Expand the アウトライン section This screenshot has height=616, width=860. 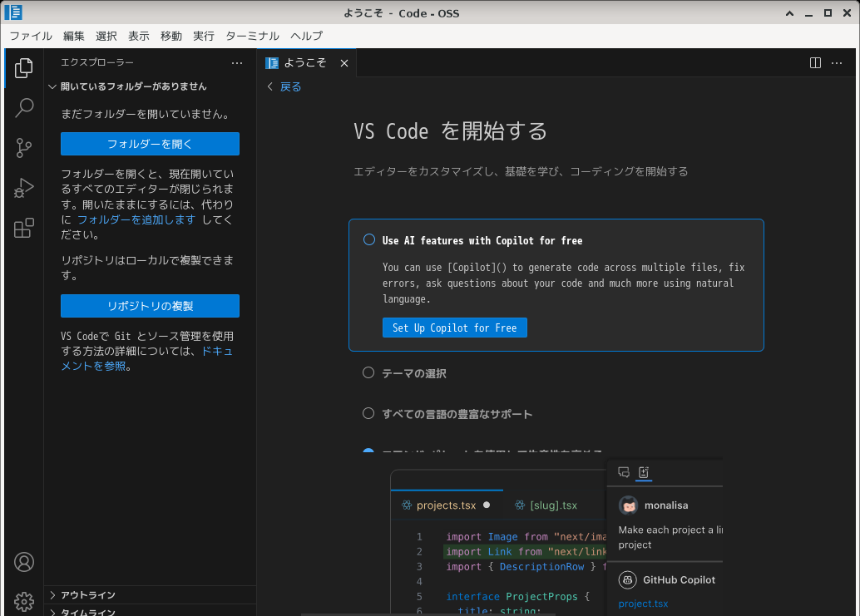point(150,595)
